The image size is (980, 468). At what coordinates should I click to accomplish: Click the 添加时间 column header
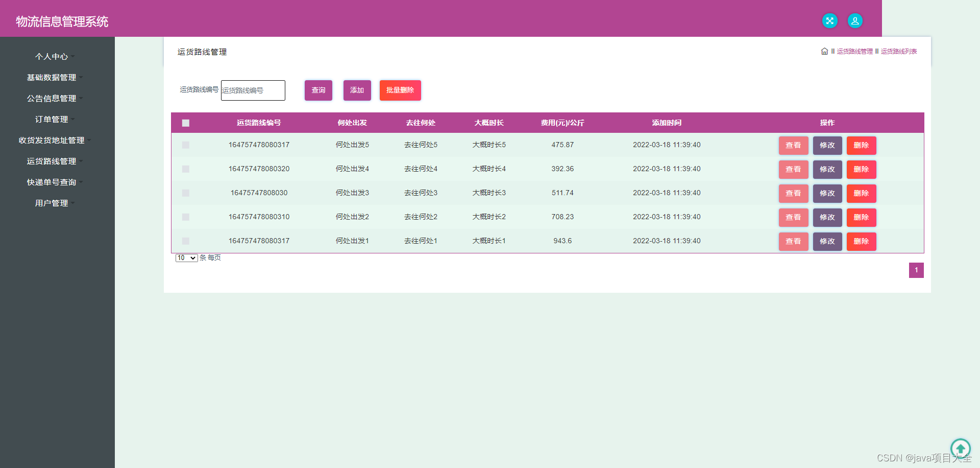click(x=667, y=123)
